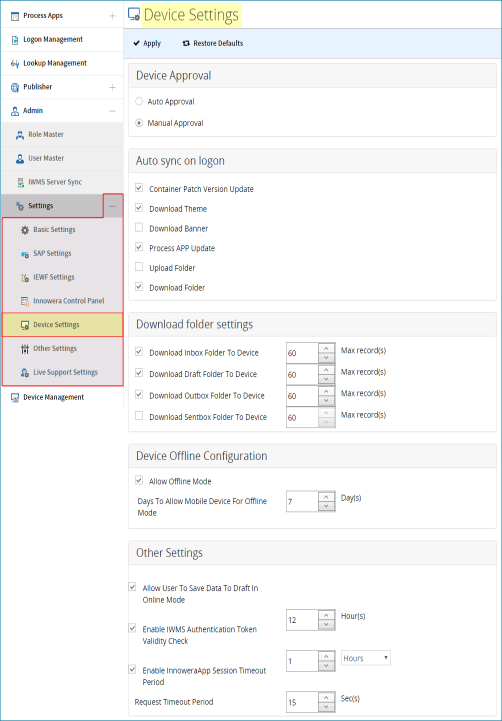Increase Outbox folder max records value
Image resolution: width=502 pixels, height=721 pixels.
coord(326,391)
